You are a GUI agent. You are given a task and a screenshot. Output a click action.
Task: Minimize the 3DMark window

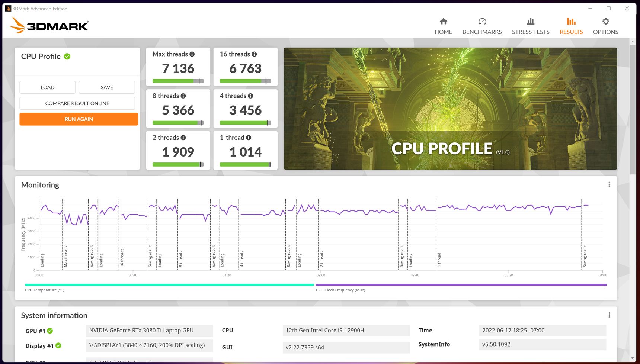[x=590, y=9]
